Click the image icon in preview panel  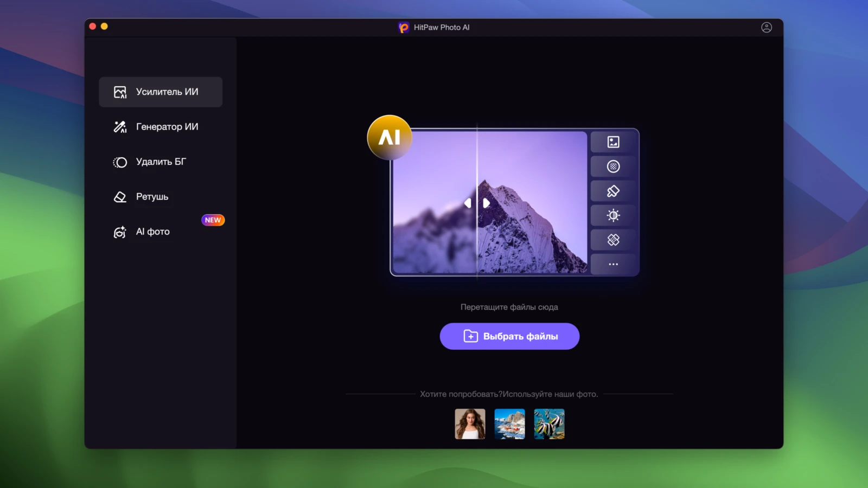pyautogui.click(x=613, y=142)
